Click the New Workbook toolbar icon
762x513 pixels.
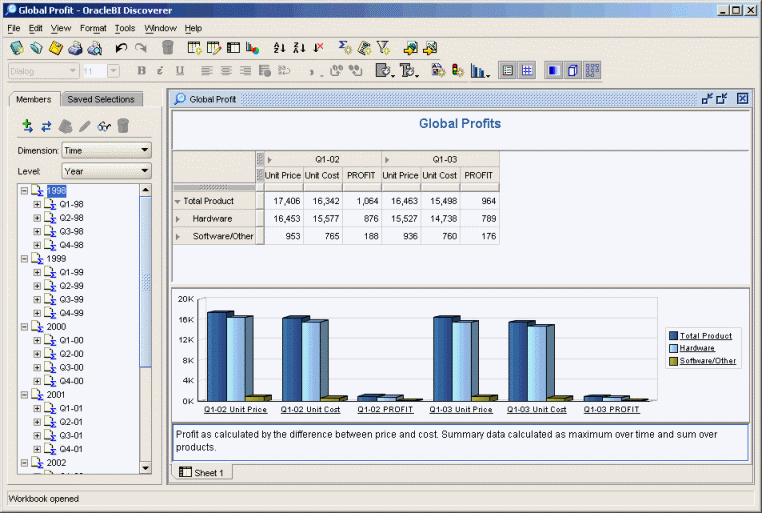coord(17,48)
